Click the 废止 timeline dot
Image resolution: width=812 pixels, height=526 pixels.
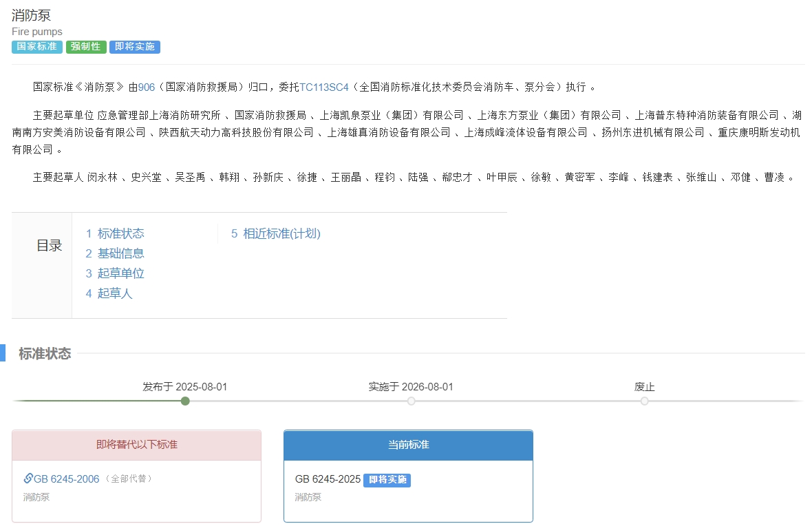click(x=644, y=401)
